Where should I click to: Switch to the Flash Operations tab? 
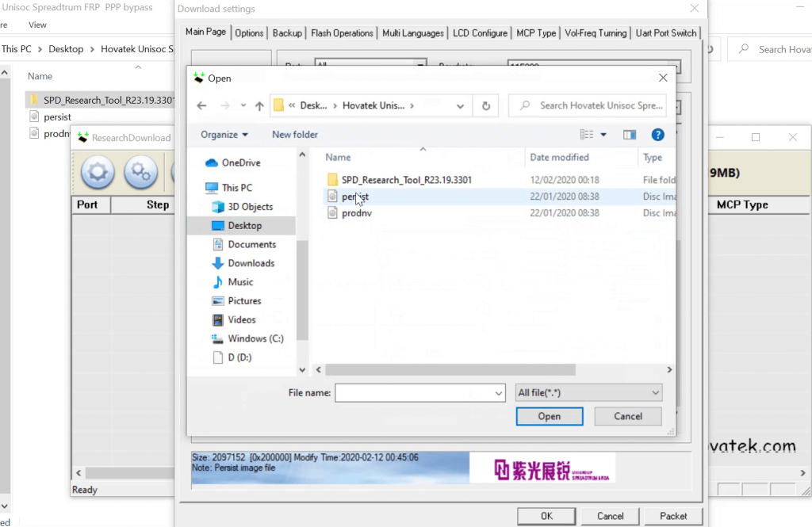(x=342, y=33)
